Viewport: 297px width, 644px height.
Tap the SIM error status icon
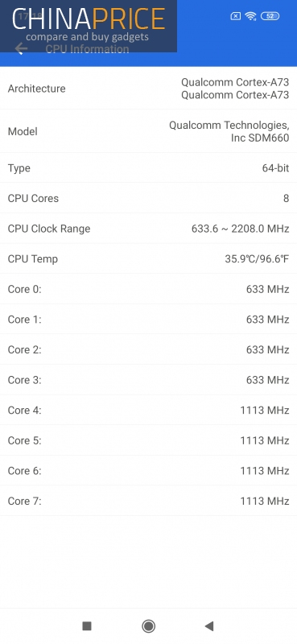tap(235, 16)
